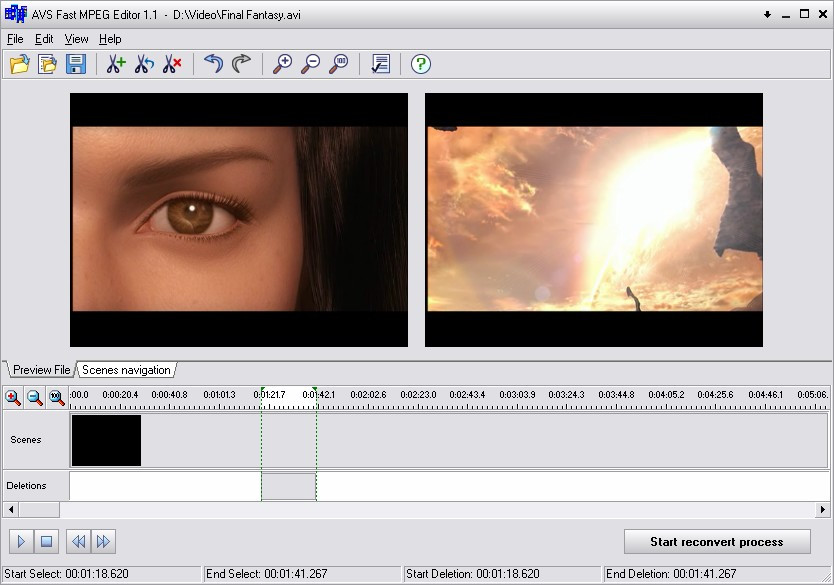Click the scissors icon with red X
The height and width of the screenshot is (585, 834).
(172, 64)
